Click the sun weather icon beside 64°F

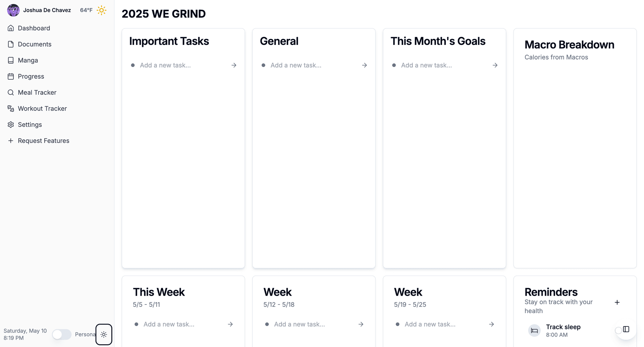pyautogui.click(x=101, y=10)
